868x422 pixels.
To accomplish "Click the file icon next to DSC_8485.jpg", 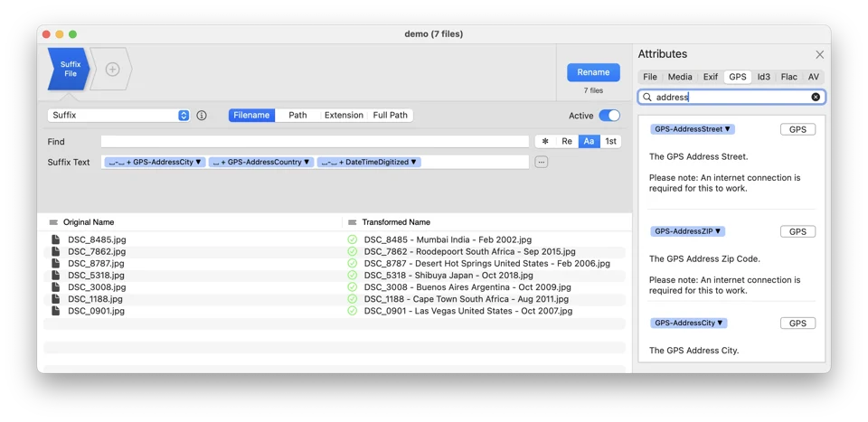I will (x=55, y=239).
